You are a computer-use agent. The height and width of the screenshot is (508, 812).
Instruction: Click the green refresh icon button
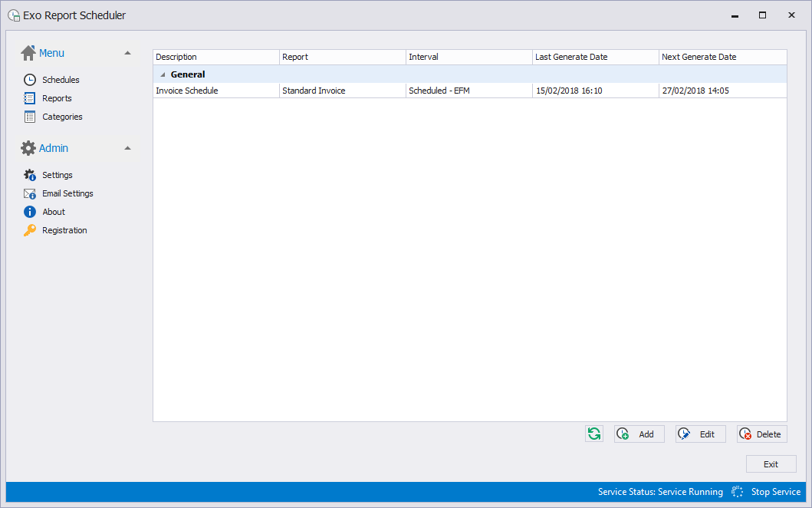(x=593, y=434)
